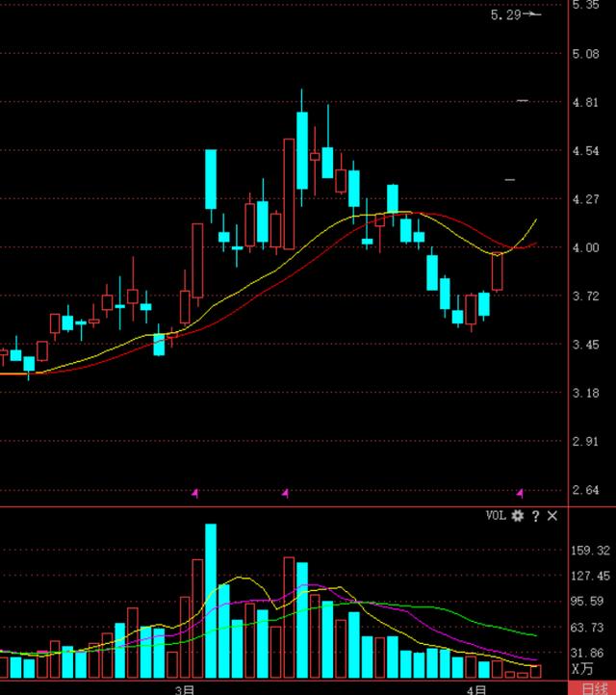Close the VOL indicator panel

552,516
